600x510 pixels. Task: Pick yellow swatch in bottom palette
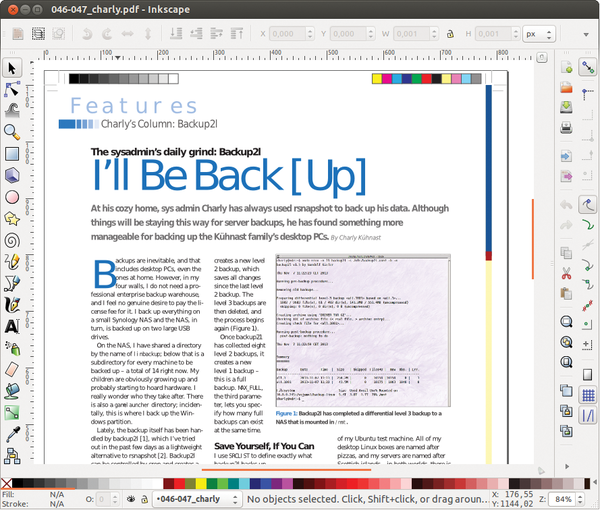pos(201,483)
